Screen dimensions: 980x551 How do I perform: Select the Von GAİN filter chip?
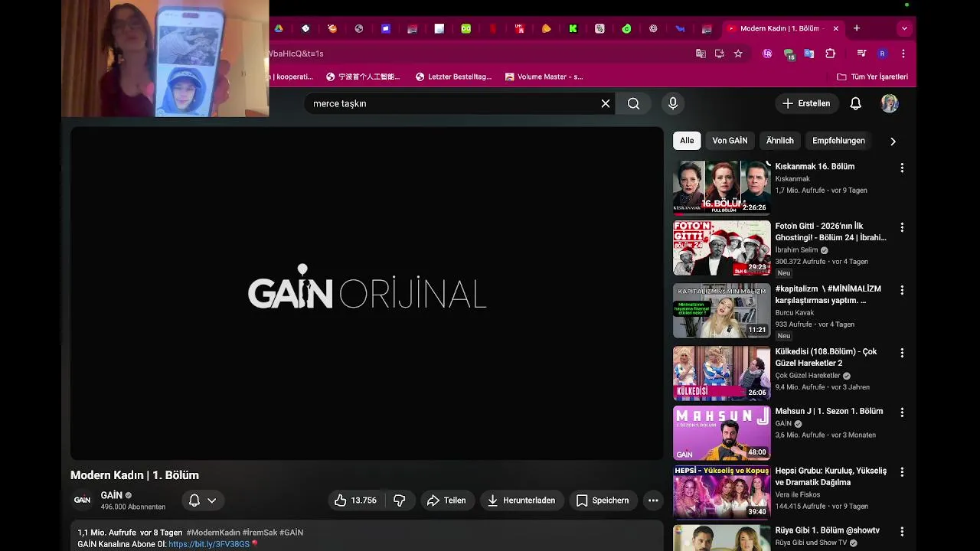pos(730,141)
